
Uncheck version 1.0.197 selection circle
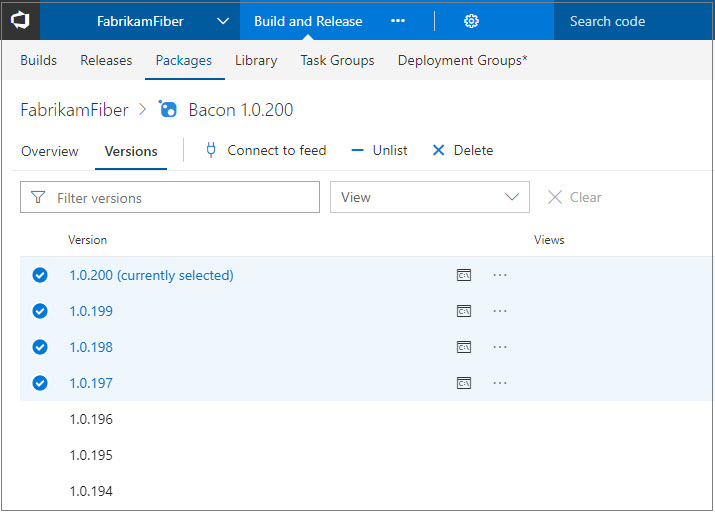(40, 383)
